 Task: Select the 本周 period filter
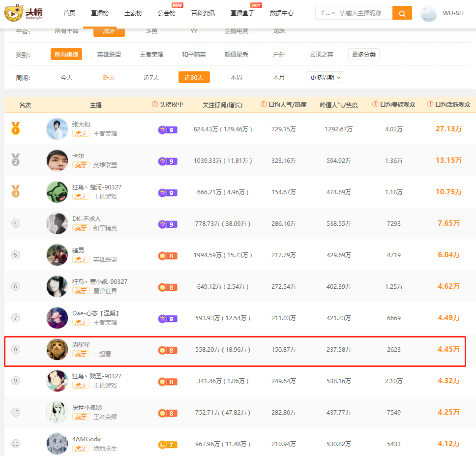pyautogui.click(x=237, y=77)
